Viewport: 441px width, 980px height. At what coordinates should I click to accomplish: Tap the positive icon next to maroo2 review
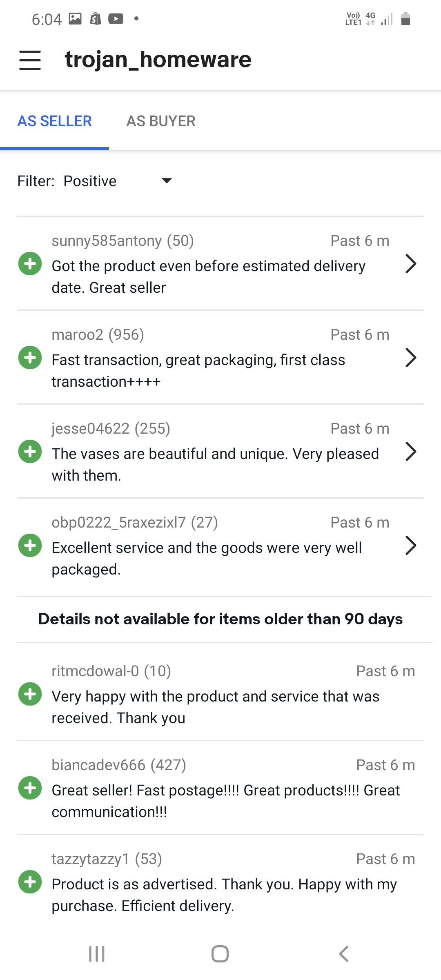click(x=30, y=358)
